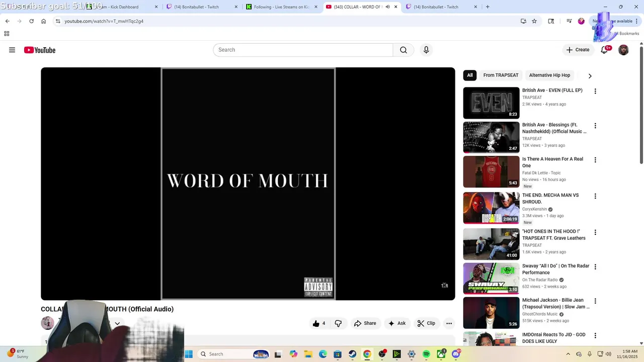
Task: Open the THE END. MECHA MAN thumbnail
Action: tap(491, 208)
